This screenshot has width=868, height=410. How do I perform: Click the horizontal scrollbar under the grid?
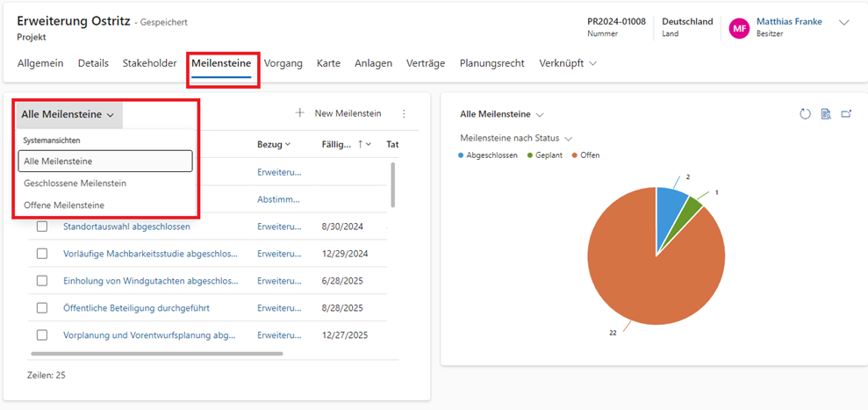pos(156,354)
